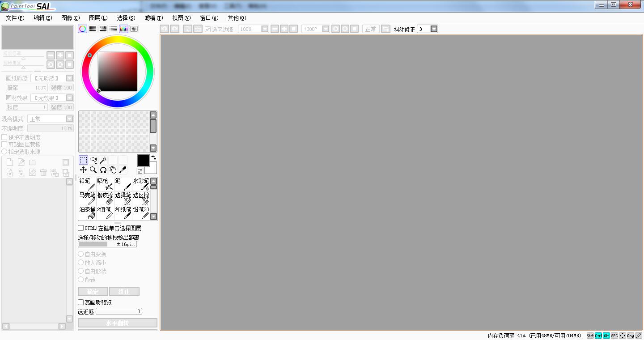
Task: Open the 滤镜(T) menu
Action: click(x=154, y=18)
